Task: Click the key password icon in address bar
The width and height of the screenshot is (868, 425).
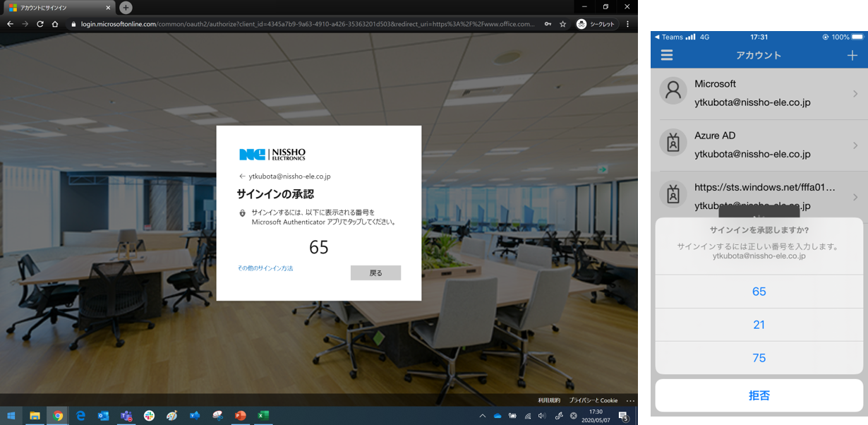Action: [x=548, y=24]
